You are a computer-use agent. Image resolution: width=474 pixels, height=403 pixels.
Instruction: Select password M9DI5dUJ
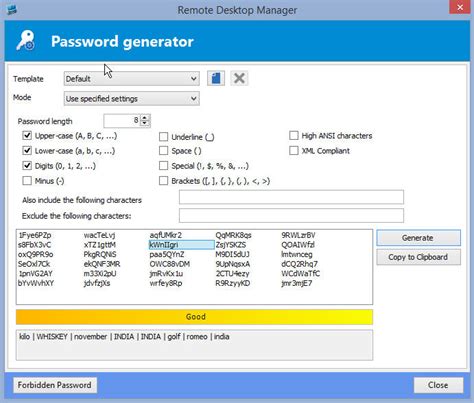[x=232, y=255]
